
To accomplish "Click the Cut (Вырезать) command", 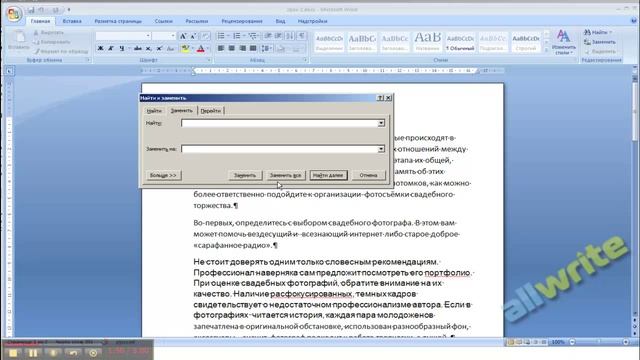I will (49, 32).
